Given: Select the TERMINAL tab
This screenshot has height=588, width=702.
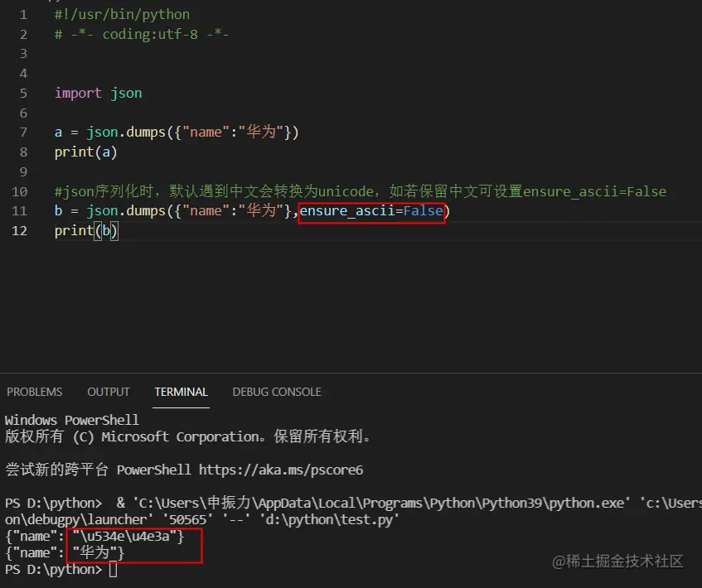Looking at the screenshot, I should coord(181,392).
